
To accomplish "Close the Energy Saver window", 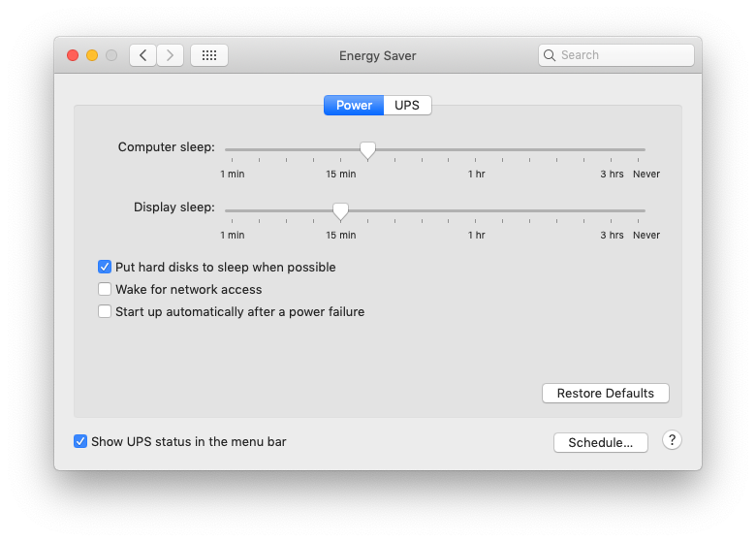I will tap(73, 55).
